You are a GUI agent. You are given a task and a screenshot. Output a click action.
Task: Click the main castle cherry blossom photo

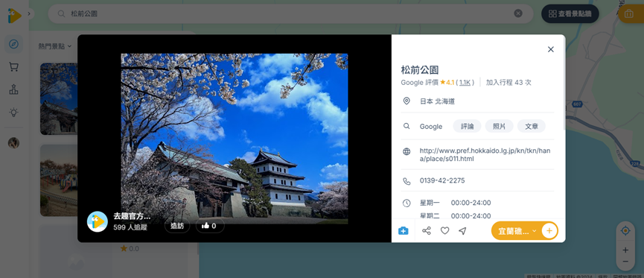(235, 139)
